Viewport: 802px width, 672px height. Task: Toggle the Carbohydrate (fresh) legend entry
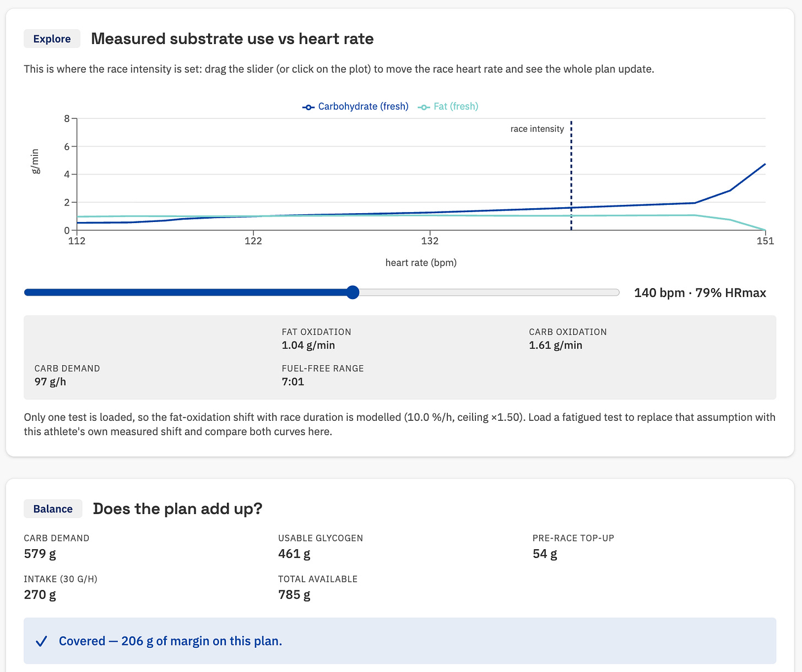pos(355,106)
